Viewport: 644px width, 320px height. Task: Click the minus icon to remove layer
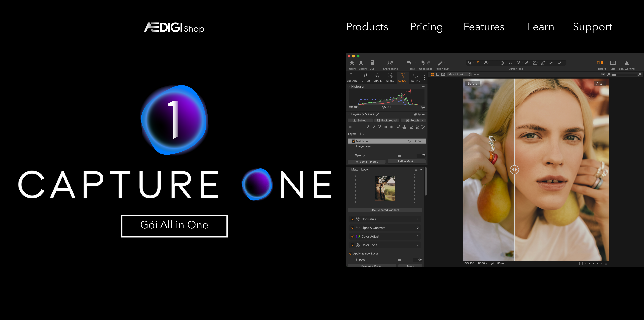click(x=370, y=134)
